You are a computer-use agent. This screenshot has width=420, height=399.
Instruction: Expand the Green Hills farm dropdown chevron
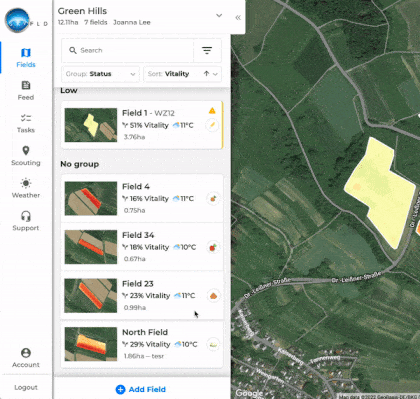tap(219, 16)
